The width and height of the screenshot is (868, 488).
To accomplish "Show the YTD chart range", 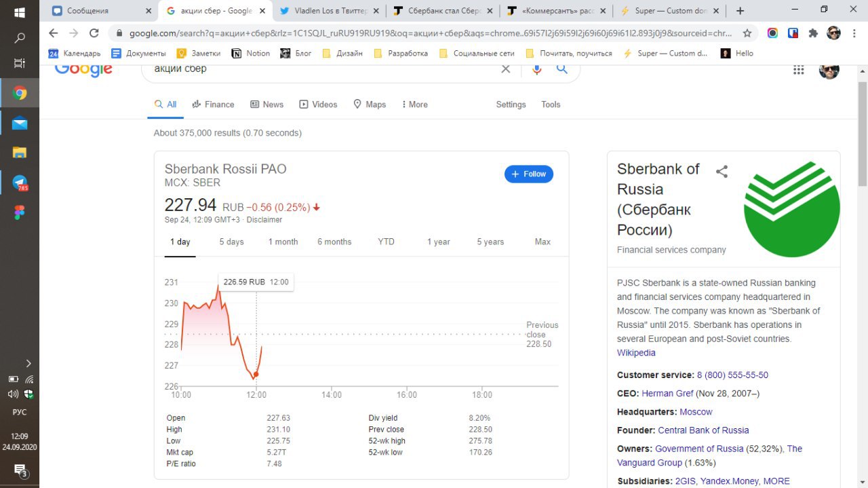I will 386,242.
